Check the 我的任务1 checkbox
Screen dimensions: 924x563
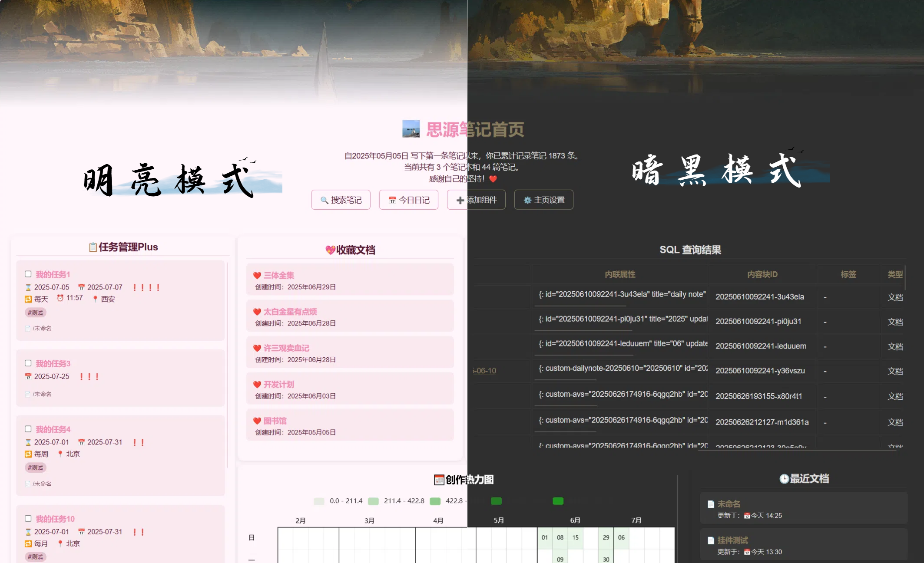[x=28, y=274]
